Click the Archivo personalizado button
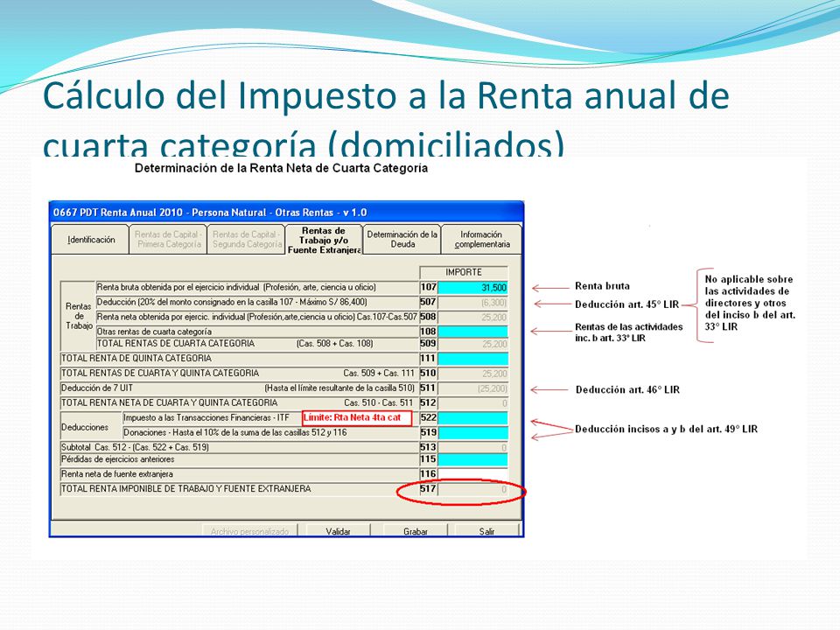This screenshot has height=630, width=840. tap(249, 531)
